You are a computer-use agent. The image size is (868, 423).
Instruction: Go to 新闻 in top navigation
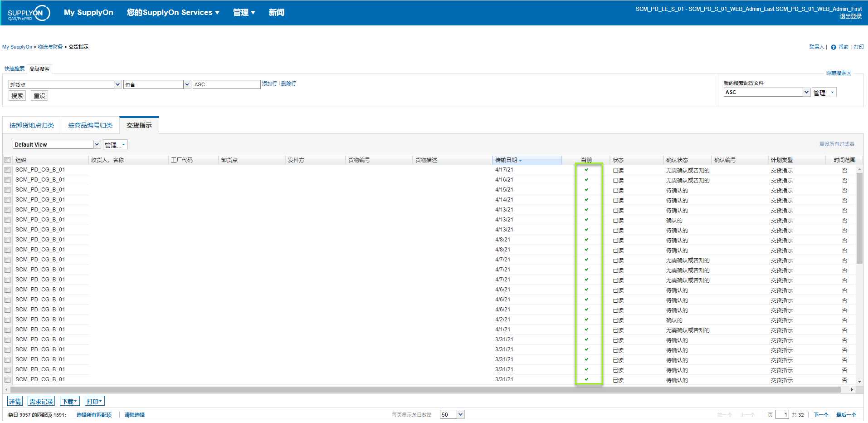(276, 13)
